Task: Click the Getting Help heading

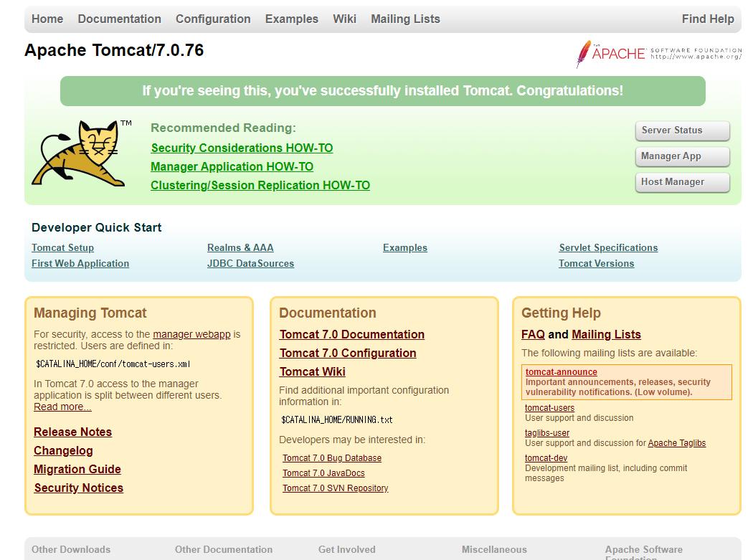Action: pyautogui.click(x=561, y=313)
